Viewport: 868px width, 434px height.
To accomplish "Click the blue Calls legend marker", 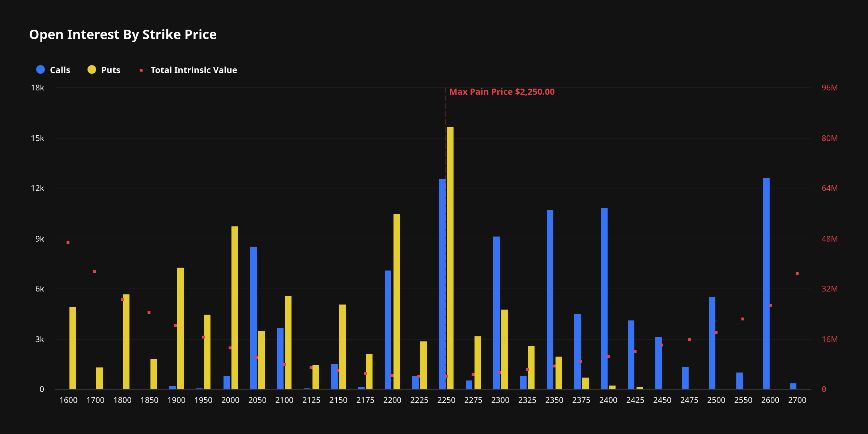I will click(40, 70).
